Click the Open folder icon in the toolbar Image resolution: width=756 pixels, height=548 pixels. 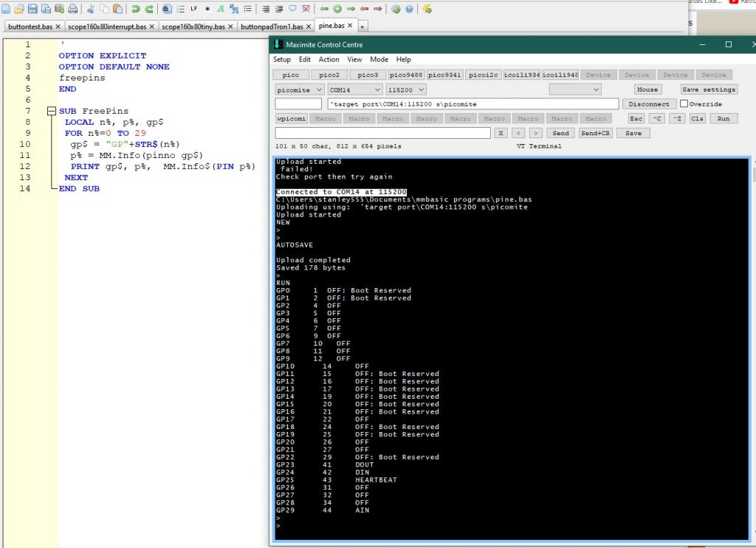coord(19,9)
